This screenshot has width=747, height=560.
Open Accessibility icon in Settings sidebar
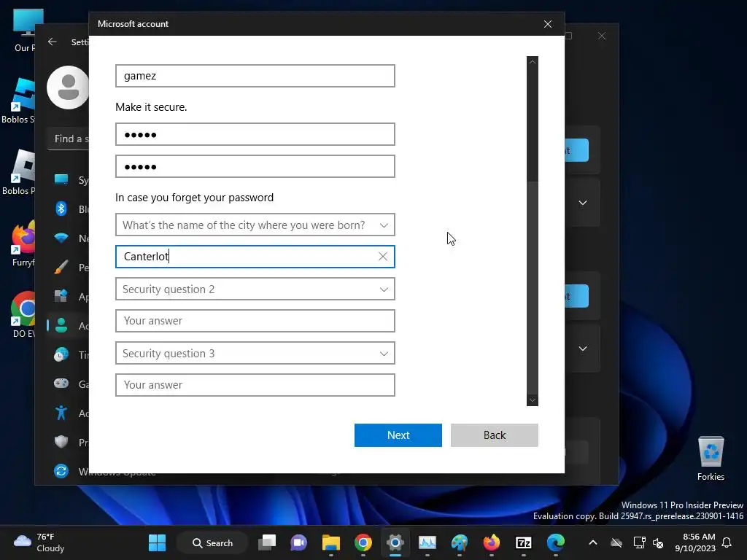coord(61,413)
